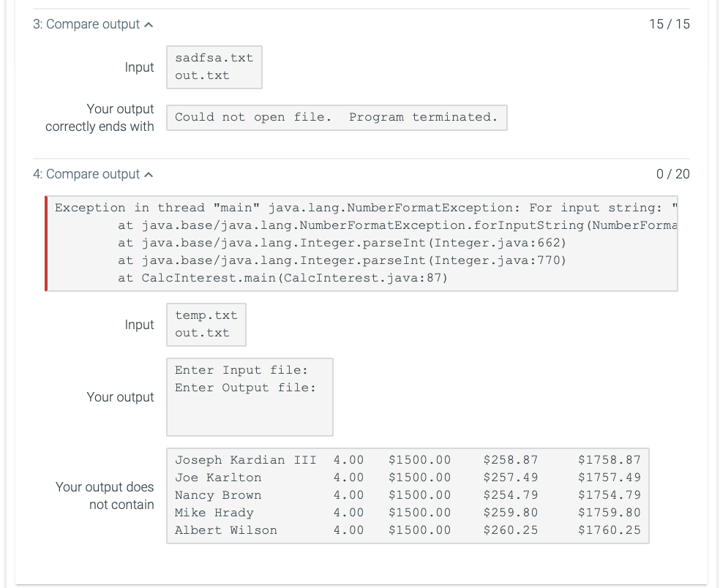
Task: Collapse the '3: Compare output' test section
Action: 93,24
